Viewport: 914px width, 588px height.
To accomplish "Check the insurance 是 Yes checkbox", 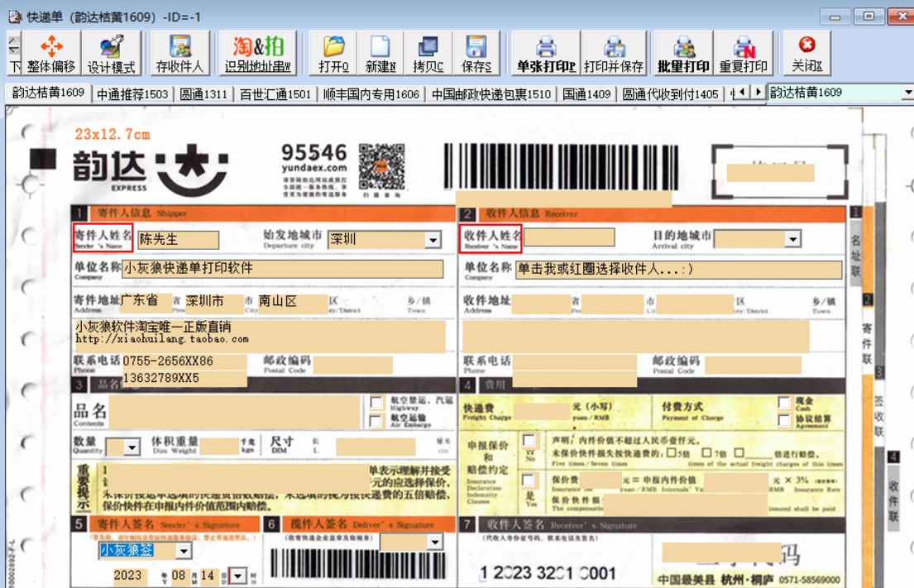I will (x=528, y=480).
